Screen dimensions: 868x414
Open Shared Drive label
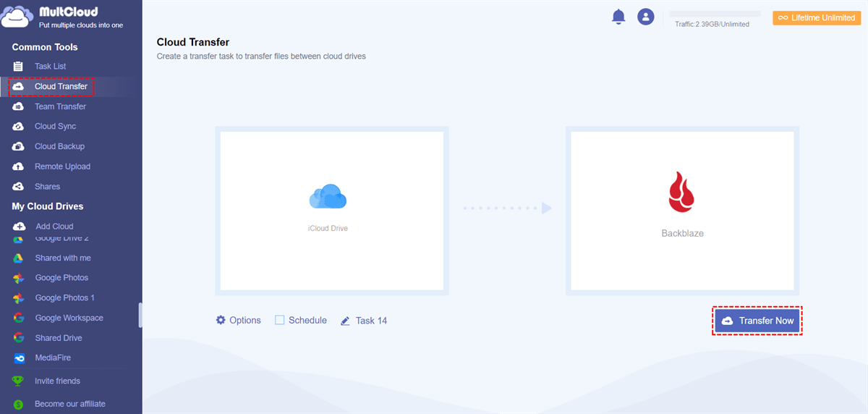[59, 338]
